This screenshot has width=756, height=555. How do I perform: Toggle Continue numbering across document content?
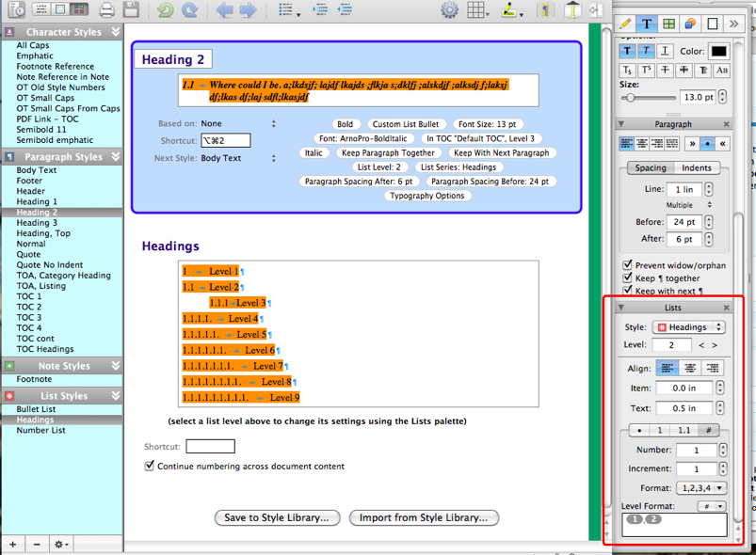tap(150, 466)
